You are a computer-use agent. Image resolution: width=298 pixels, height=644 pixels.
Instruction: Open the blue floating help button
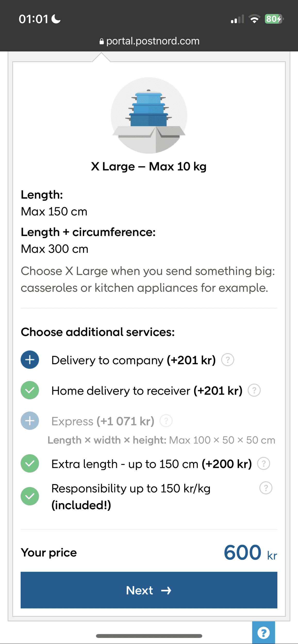[x=263, y=633]
